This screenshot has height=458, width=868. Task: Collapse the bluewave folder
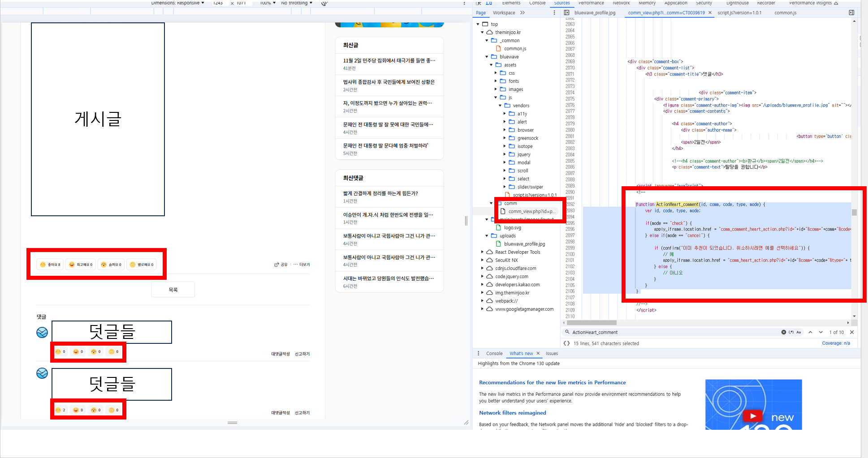(487, 57)
